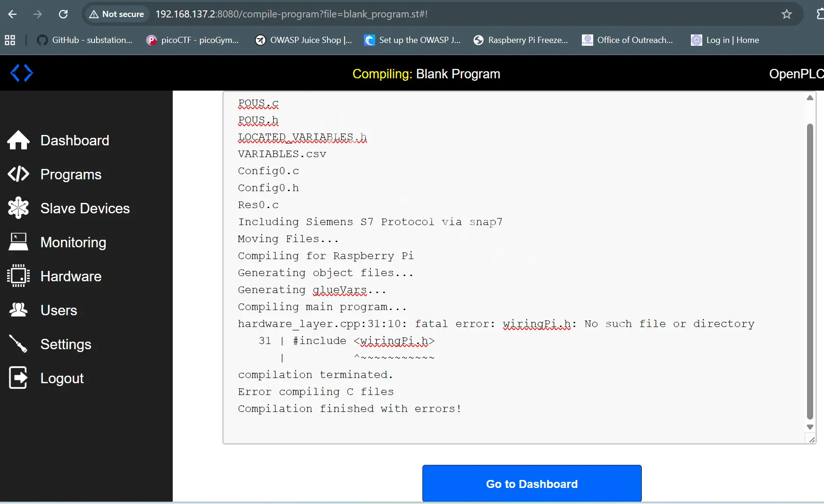Click 'Error compiling C files' line
The width and height of the screenshot is (824, 504).
point(316,392)
